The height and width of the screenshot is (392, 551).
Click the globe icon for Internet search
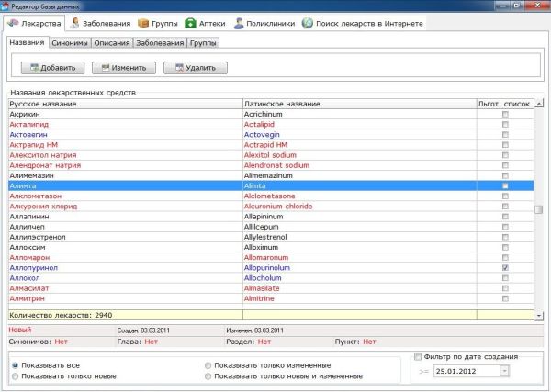pos(307,23)
